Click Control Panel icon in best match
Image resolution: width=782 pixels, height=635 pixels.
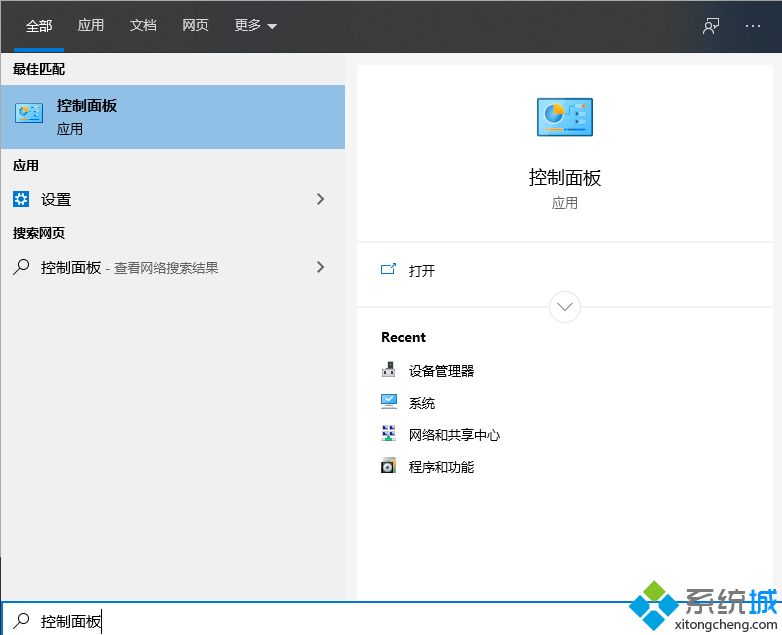coord(29,114)
